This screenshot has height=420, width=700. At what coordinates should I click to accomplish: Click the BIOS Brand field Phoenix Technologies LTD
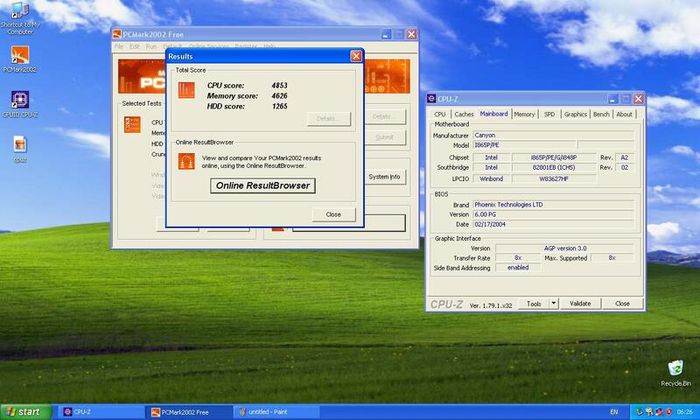click(554, 204)
